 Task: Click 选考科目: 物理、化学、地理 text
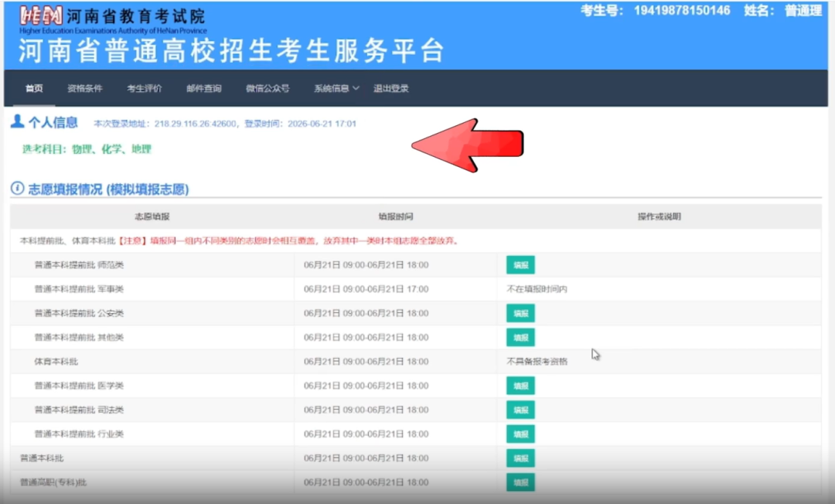tap(87, 149)
